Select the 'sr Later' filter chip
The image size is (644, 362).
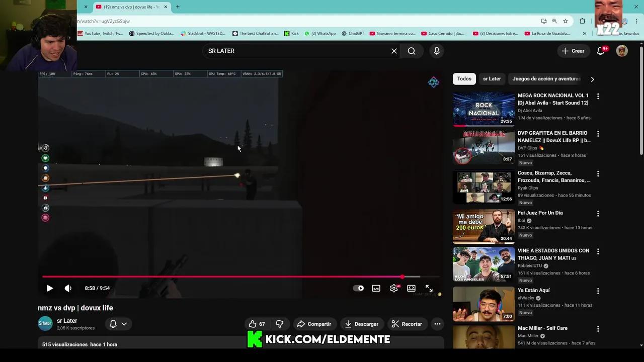click(x=492, y=79)
